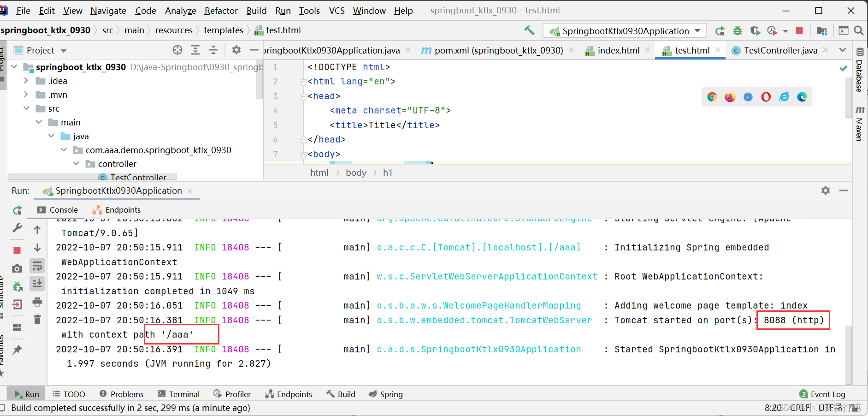Show hidden editor tabs chevron
Image resolution: width=868 pixels, height=416 pixels.
pos(843,50)
